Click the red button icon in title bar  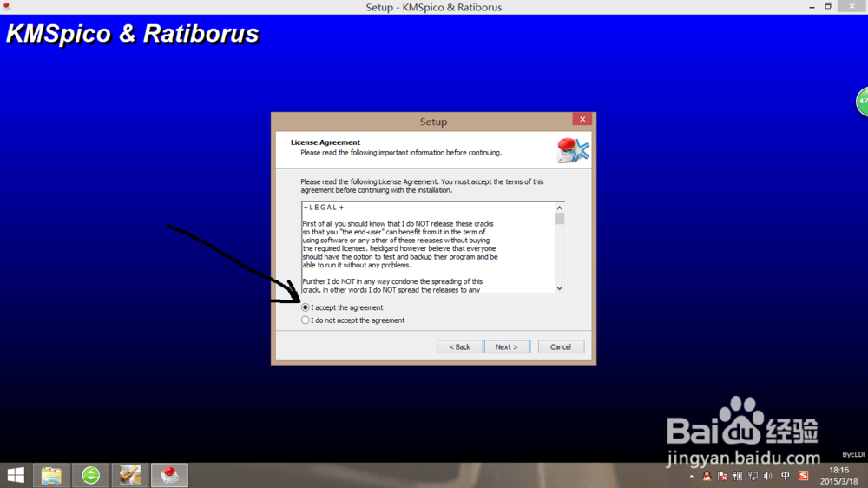7,7
